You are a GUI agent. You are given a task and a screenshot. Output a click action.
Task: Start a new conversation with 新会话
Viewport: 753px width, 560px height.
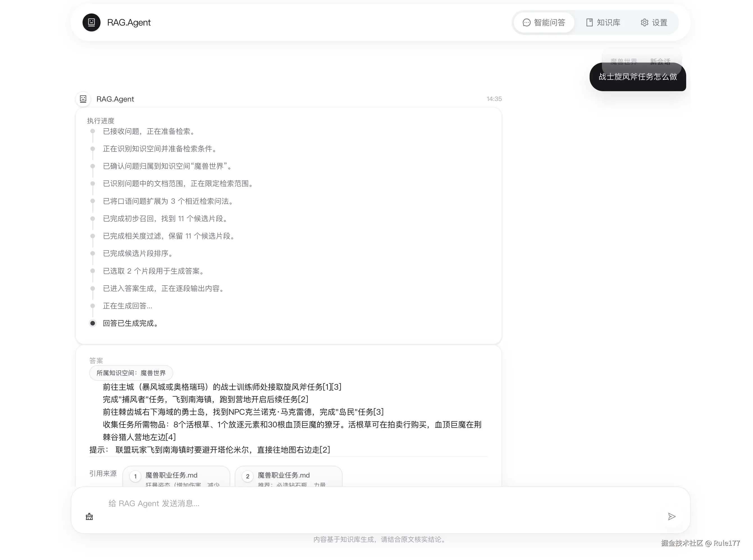[660, 61]
